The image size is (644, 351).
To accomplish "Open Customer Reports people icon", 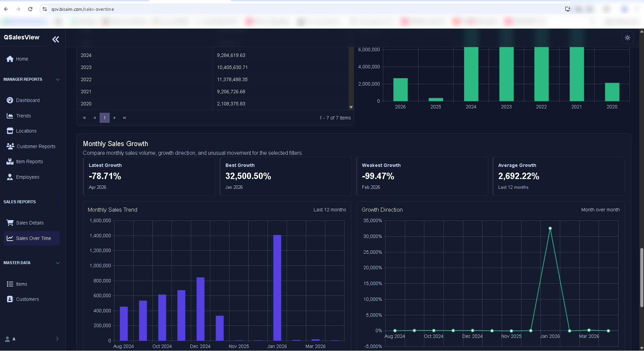I will [x=10, y=146].
